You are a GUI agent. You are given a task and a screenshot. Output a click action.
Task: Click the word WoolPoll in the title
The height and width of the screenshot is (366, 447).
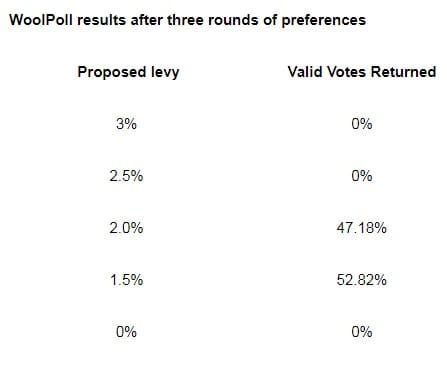pyautogui.click(x=41, y=20)
